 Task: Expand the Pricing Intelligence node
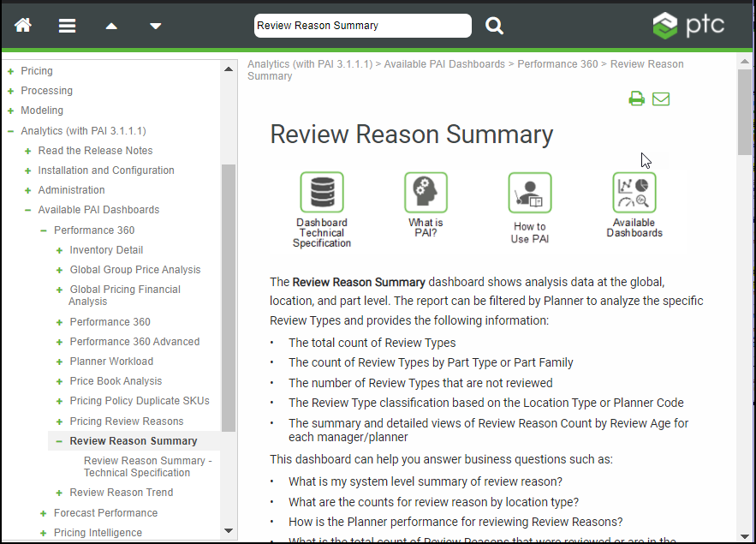(x=44, y=533)
